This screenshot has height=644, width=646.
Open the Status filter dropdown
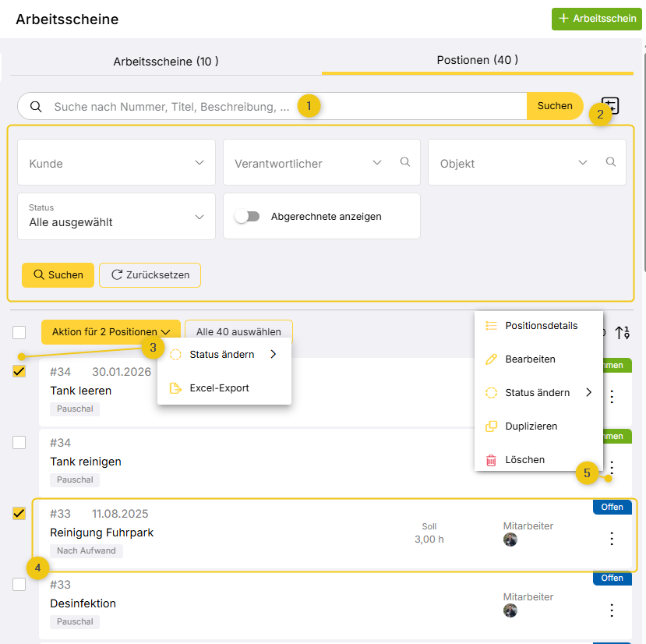(116, 216)
